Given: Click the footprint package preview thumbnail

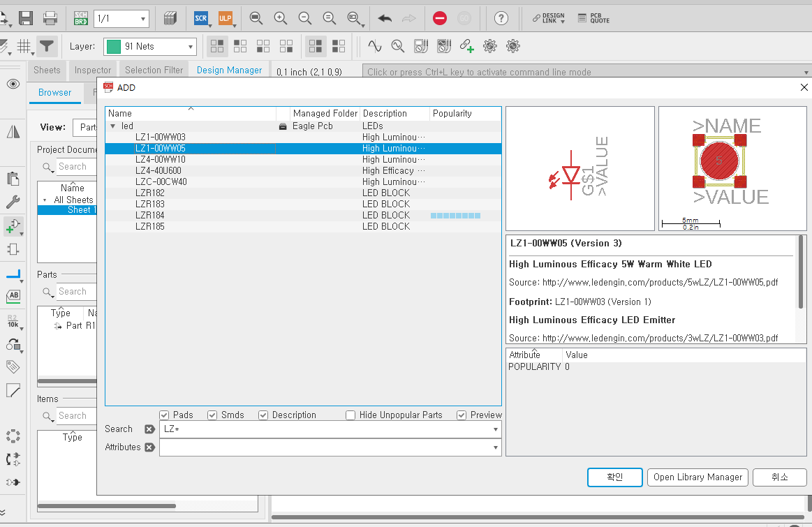Looking at the screenshot, I should pyautogui.click(x=732, y=169).
